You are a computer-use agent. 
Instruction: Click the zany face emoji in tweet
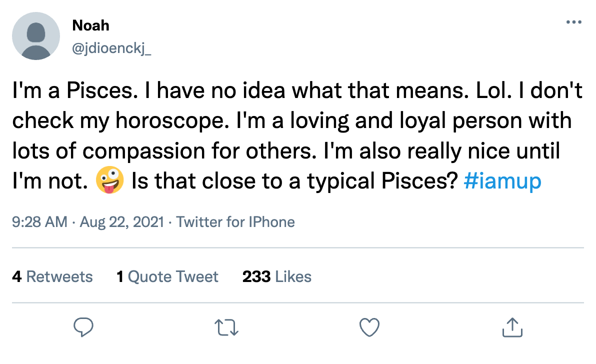[x=108, y=182]
